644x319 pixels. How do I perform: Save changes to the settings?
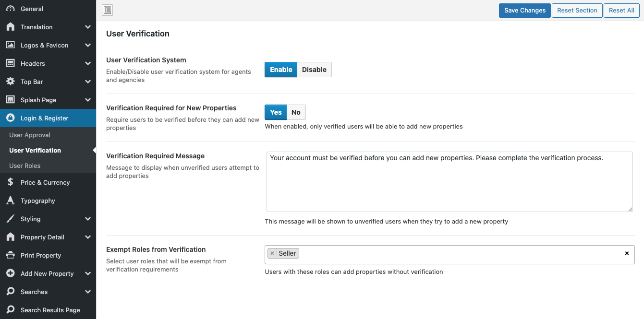[524, 10]
